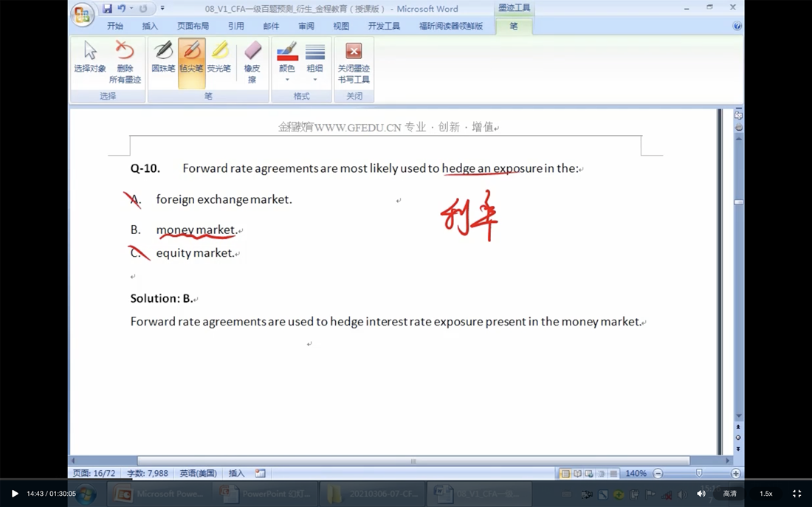The height and width of the screenshot is (507, 812).
Task: Go to previous page double-arrow button
Action: pyautogui.click(x=738, y=427)
